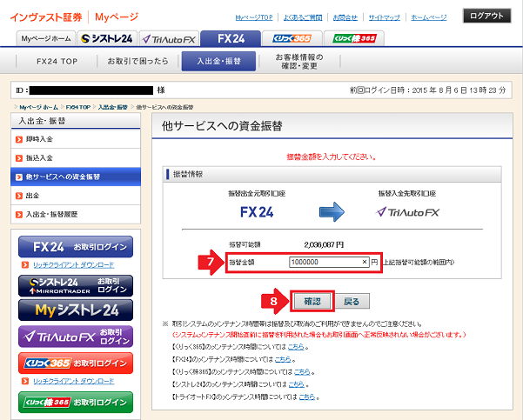Click the インヴァスト証券 logo
This screenshot has width=523, height=420.
point(46,17)
